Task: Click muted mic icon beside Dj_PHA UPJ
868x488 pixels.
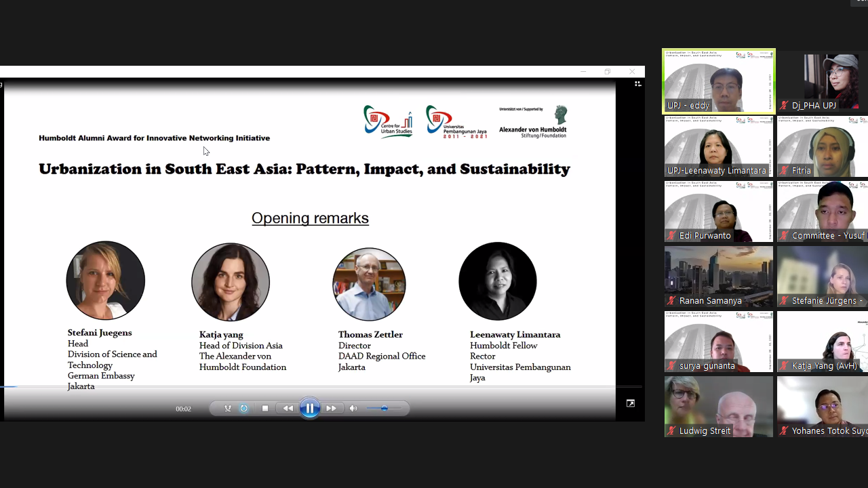Action: (785, 106)
